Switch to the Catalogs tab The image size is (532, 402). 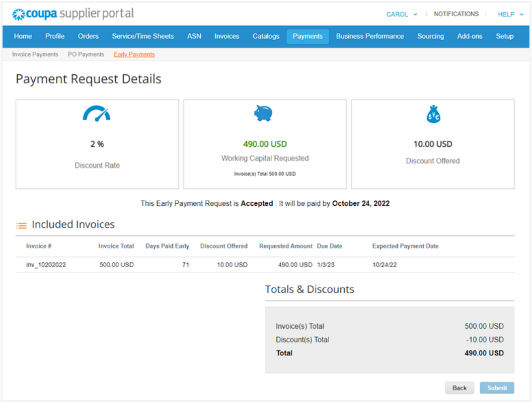click(266, 36)
